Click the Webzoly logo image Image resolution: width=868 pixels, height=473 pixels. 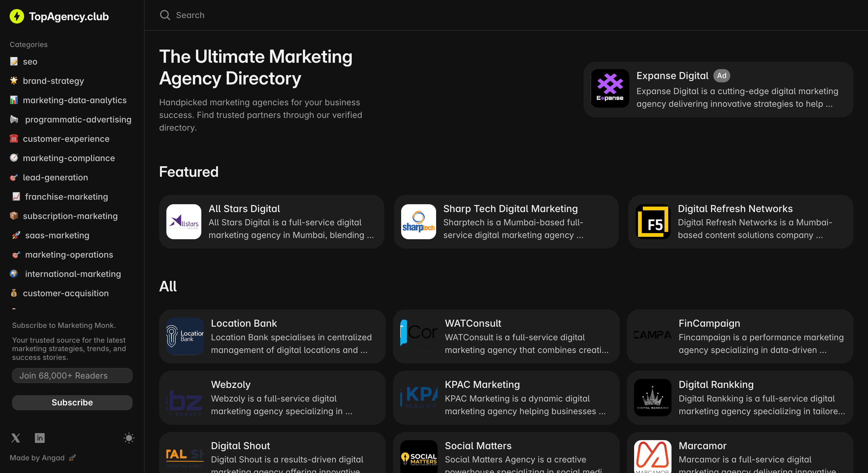tap(185, 397)
